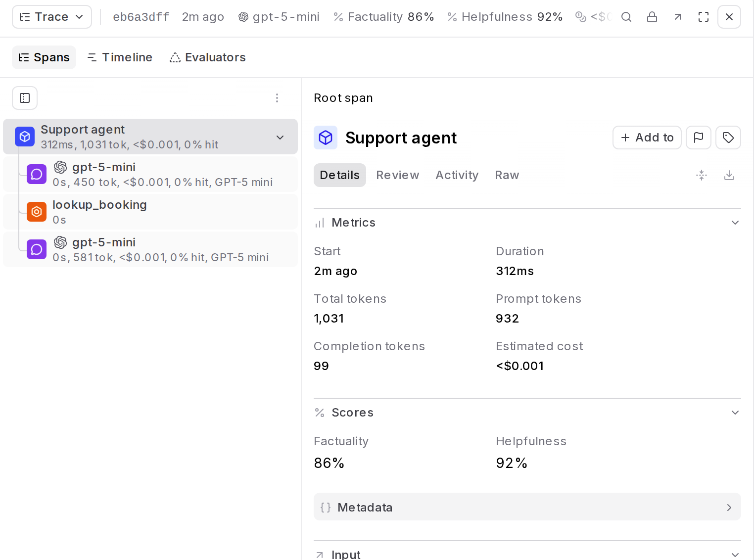754x560 pixels.
Task: Select the first gpt-5-mini span with 450 tok
Action: coord(150,174)
